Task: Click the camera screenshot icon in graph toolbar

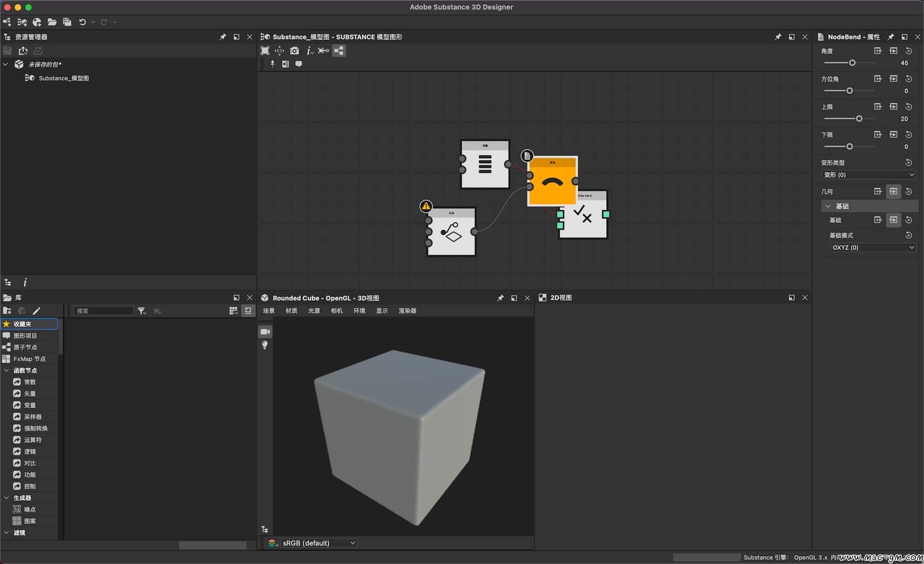Action: 294,51
